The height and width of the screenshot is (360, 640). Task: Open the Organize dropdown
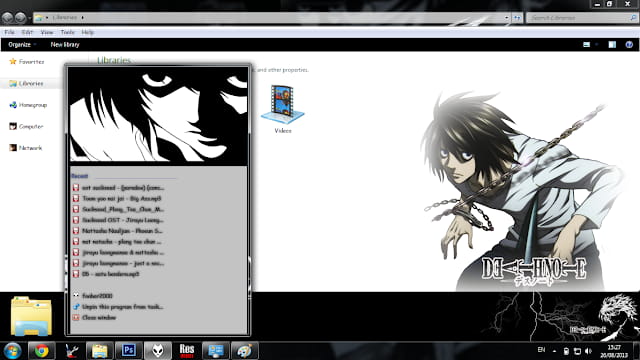tap(22, 44)
